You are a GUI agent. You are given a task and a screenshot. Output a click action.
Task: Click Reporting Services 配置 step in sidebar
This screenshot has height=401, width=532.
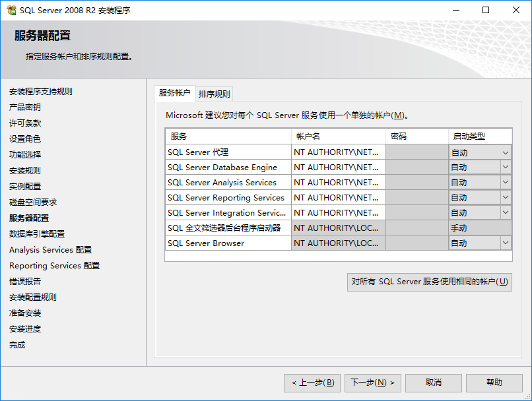(55, 266)
